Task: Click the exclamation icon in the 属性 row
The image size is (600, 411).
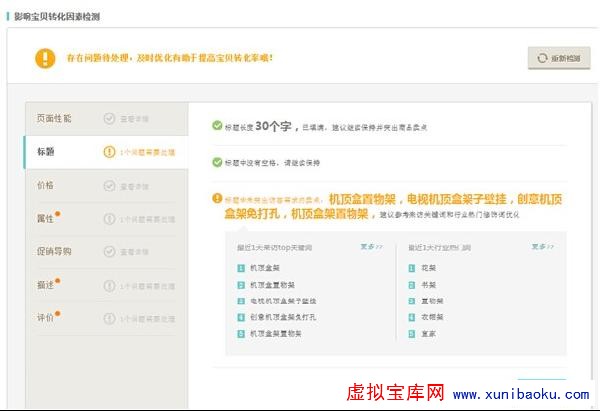Action: (x=109, y=219)
